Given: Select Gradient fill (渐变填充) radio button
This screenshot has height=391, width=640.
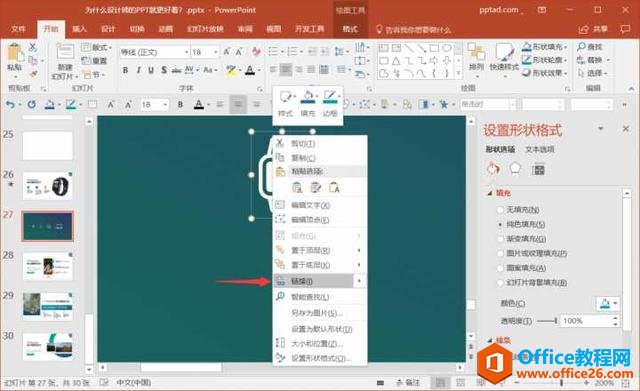Looking at the screenshot, I should click(500, 239).
